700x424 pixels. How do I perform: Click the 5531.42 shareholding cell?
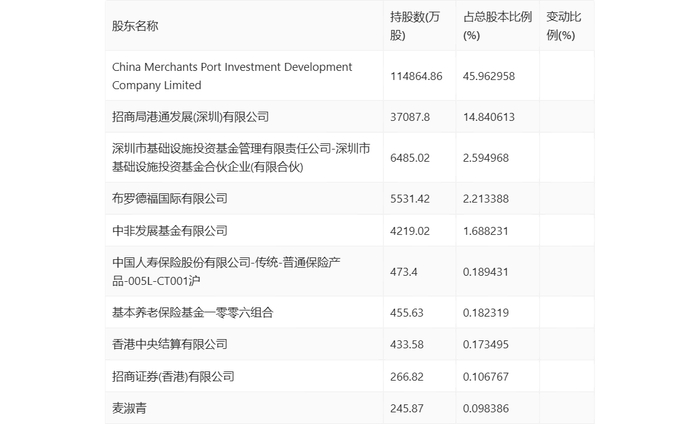coord(410,199)
